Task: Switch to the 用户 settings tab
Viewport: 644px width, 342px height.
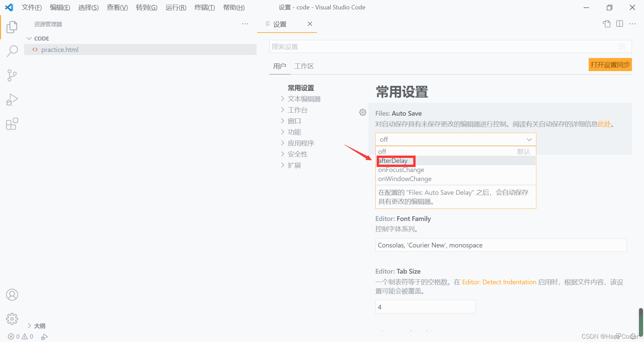Action: (x=279, y=66)
